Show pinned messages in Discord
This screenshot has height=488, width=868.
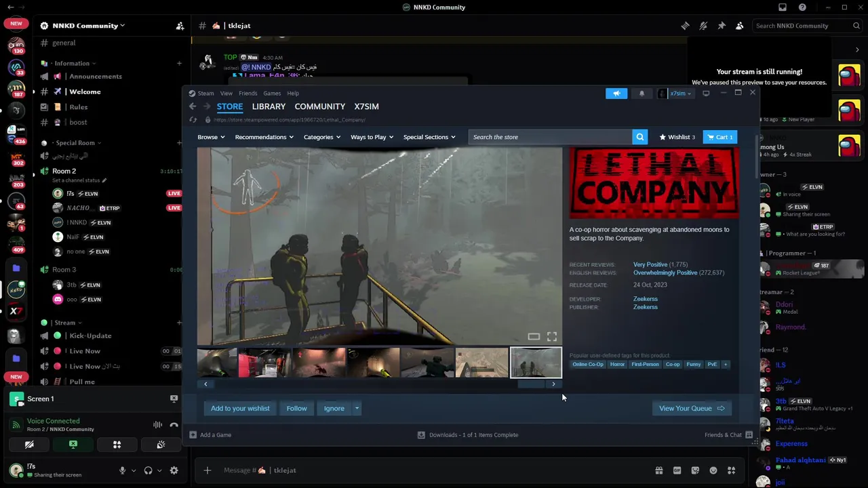click(722, 26)
